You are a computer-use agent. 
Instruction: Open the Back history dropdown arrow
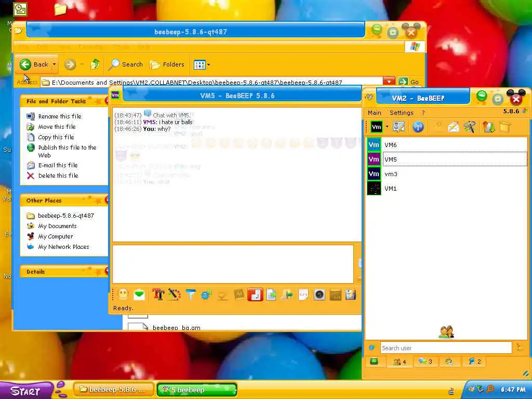(54, 64)
